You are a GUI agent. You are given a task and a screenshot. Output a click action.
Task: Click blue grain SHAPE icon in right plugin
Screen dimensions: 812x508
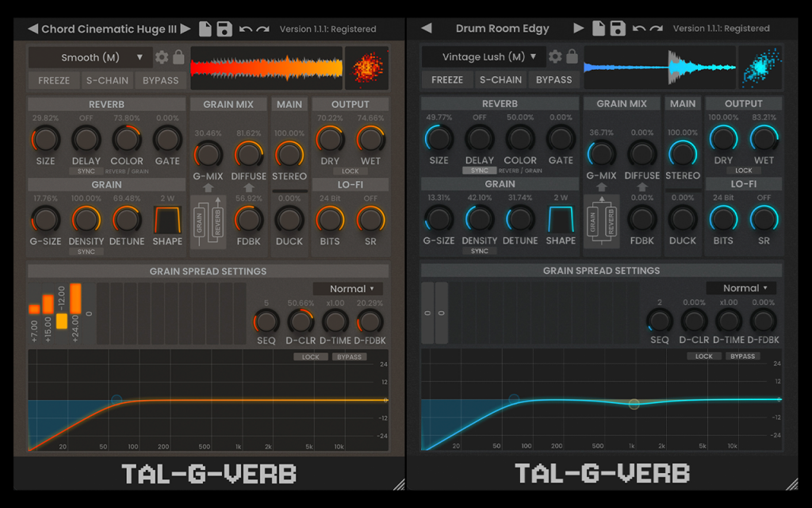tap(561, 219)
